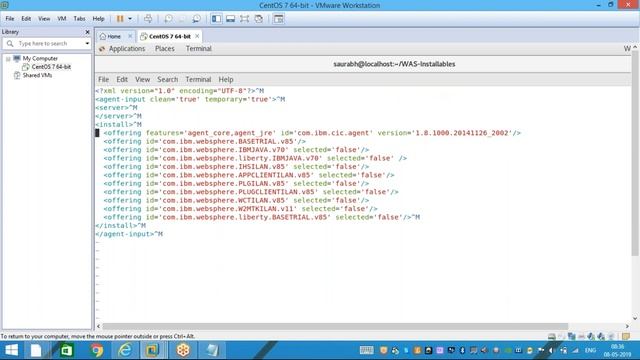
Task: Open the VMware File menu
Action: (x=10, y=19)
